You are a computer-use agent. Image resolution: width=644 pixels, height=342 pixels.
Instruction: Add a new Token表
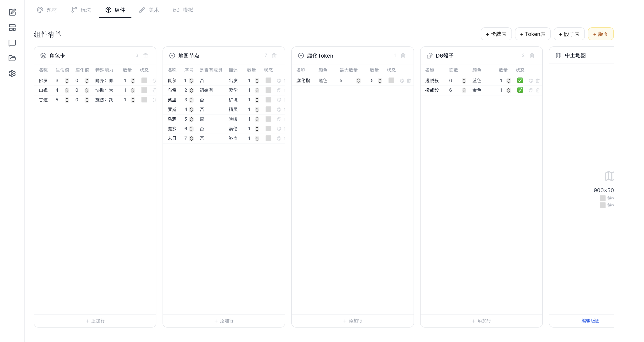pyautogui.click(x=533, y=34)
